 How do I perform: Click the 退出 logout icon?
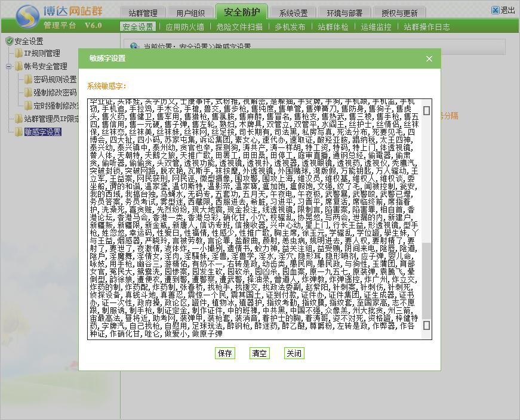(x=496, y=10)
